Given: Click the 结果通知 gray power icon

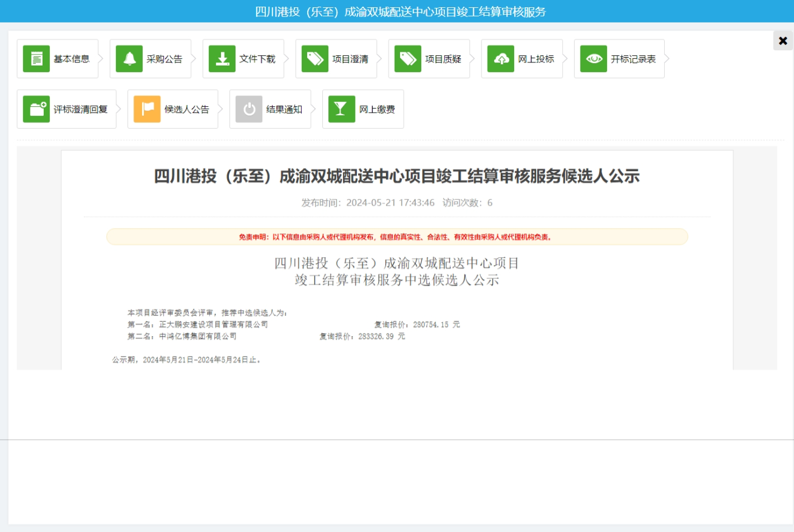Looking at the screenshot, I should click(x=249, y=109).
